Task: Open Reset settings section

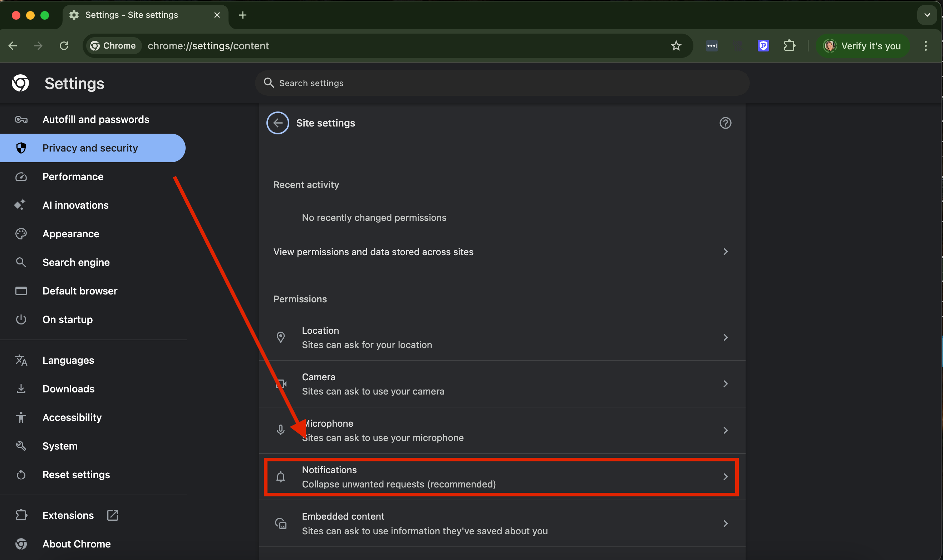Action: (93, 474)
